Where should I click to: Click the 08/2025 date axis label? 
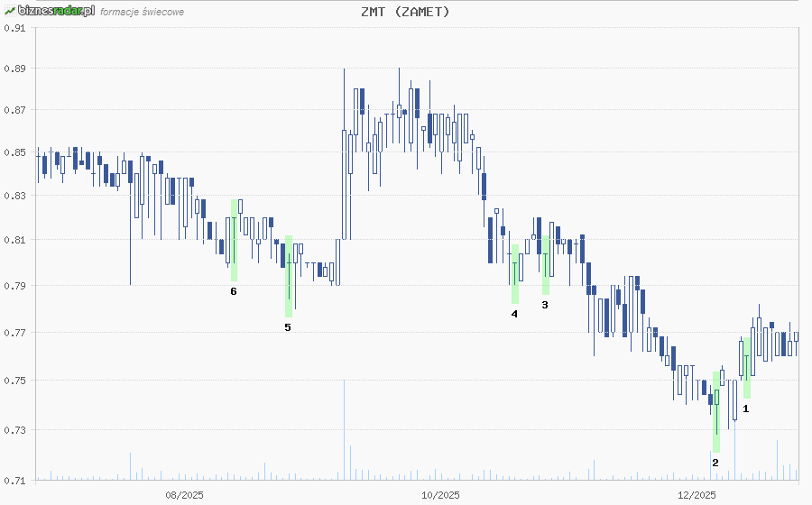184,494
